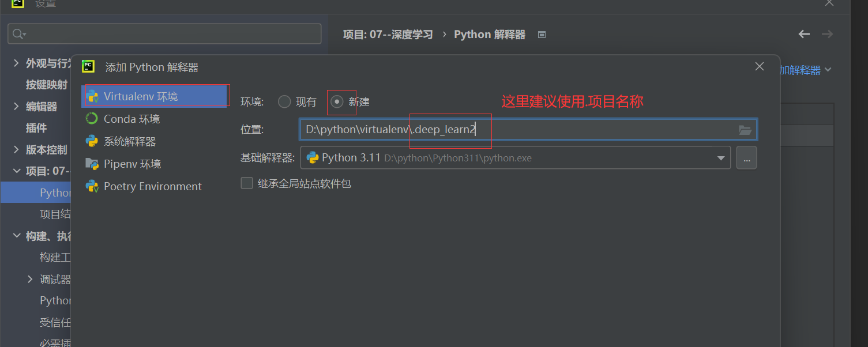
Task: Click the 系统解释器 python icon
Action: (92, 141)
